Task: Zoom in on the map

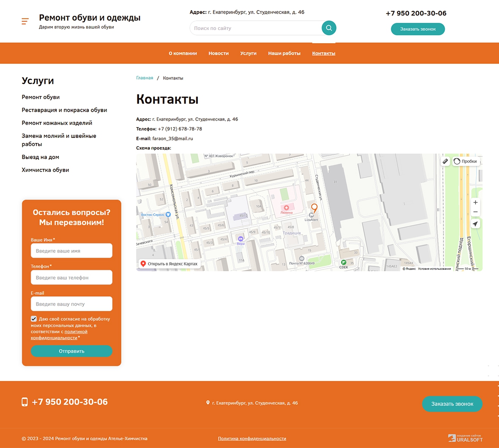Action: [x=475, y=203]
